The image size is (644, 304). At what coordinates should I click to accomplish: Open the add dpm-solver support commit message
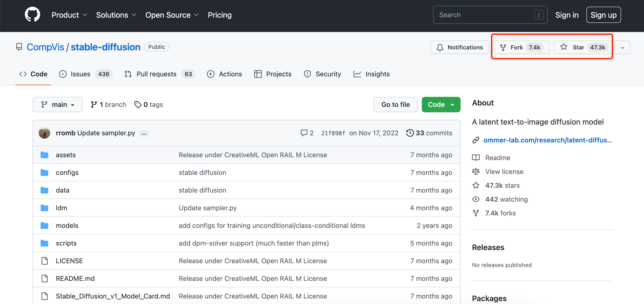(x=254, y=243)
